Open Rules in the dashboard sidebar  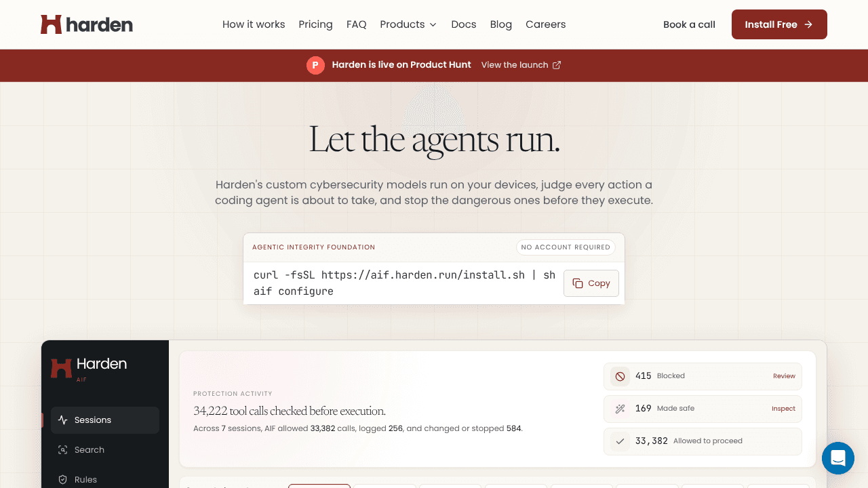pyautogui.click(x=105, y=480)
